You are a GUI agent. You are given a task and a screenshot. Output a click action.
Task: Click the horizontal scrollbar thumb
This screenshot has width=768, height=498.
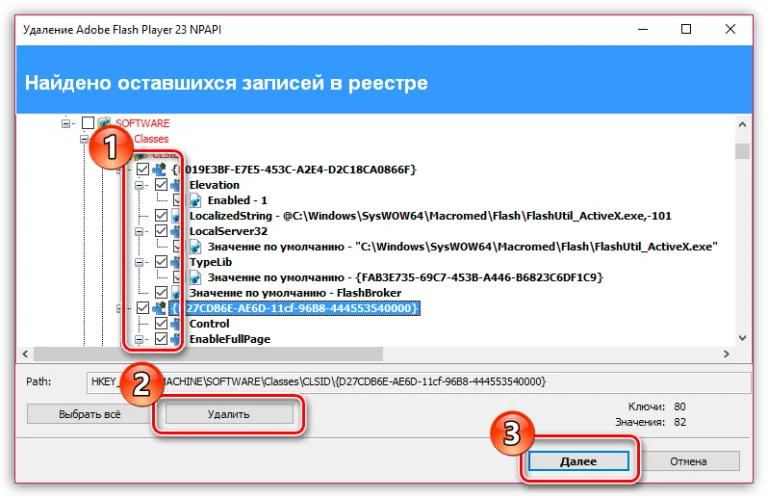point(208,354)
